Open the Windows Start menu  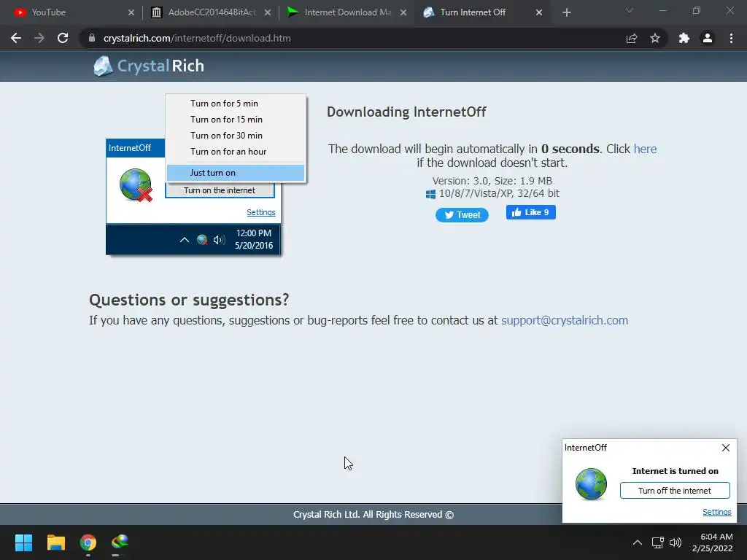[x=23, y=542]
